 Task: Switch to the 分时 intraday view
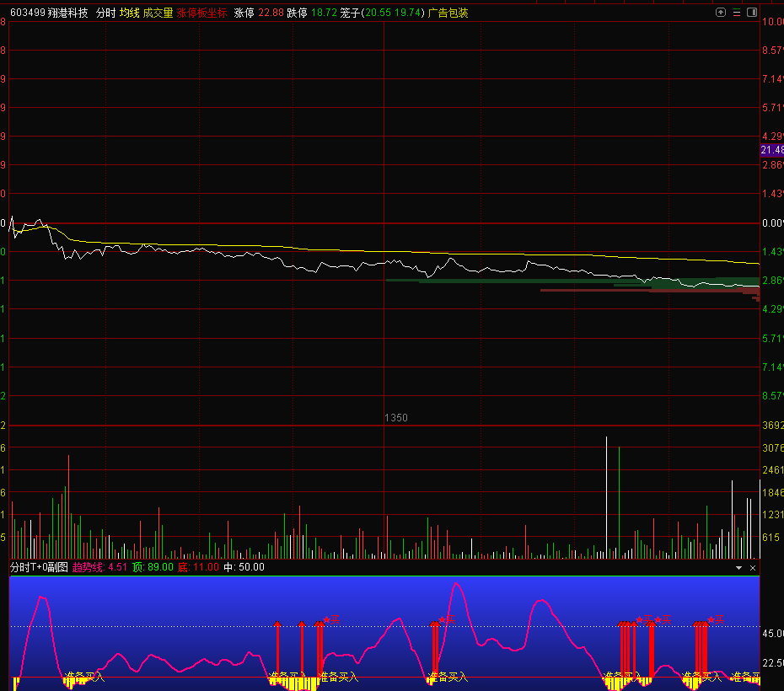tap(105, 13)
